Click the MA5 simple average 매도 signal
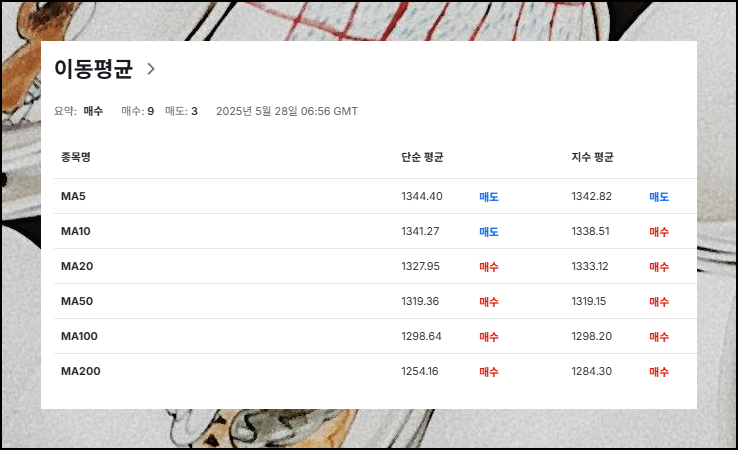The height and width of the screenshot is (450, 738). click(x=489, y=197)
